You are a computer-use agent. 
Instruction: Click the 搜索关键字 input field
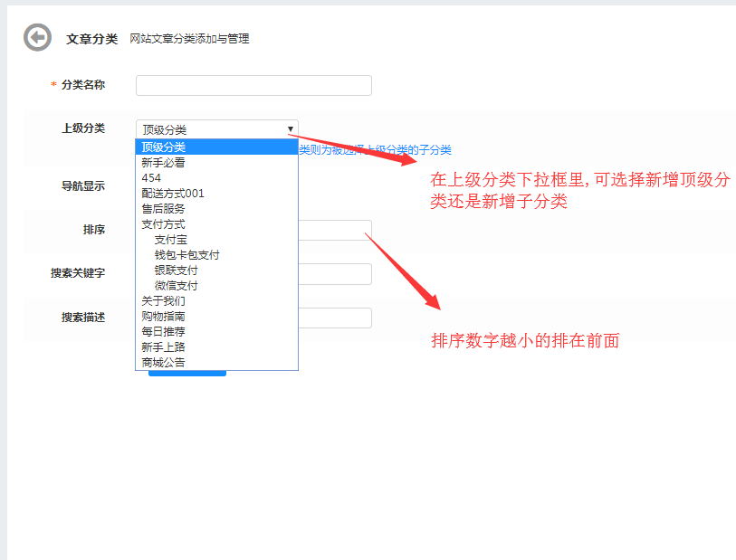tap(334, 274)
